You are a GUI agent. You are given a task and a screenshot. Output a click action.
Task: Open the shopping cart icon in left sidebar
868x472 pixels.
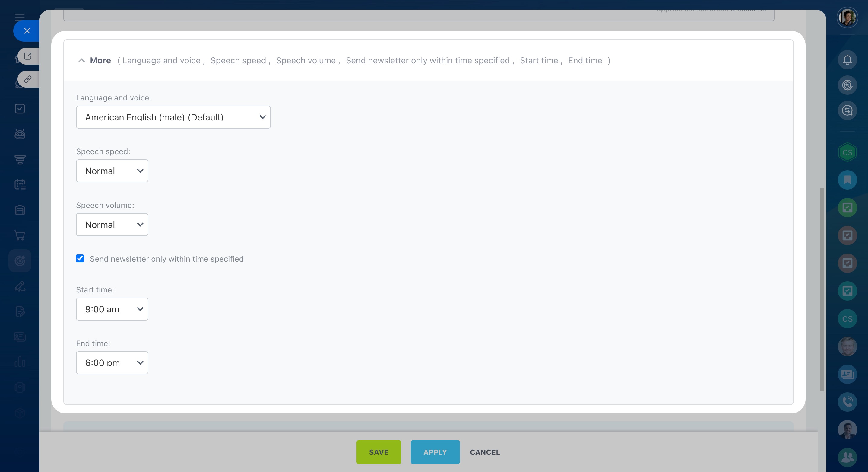point(20,235)
